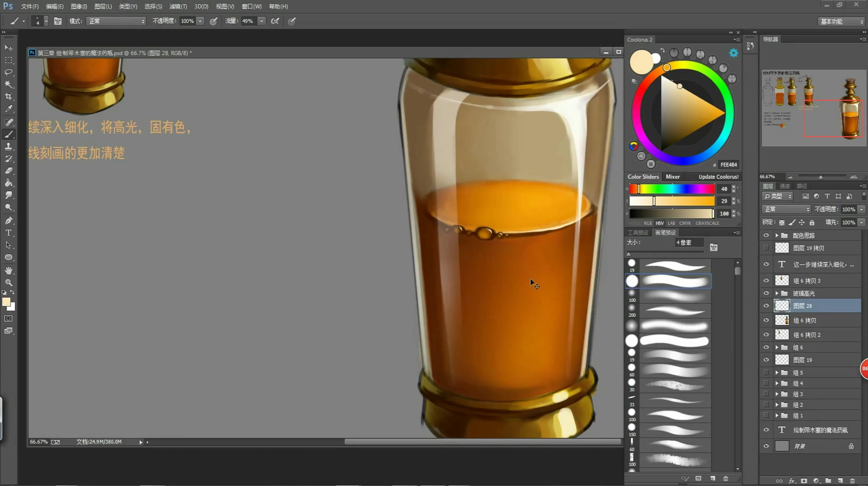Select the Smudge tool
The width and height of the screenshot is (868, 486).
point(8,195)
